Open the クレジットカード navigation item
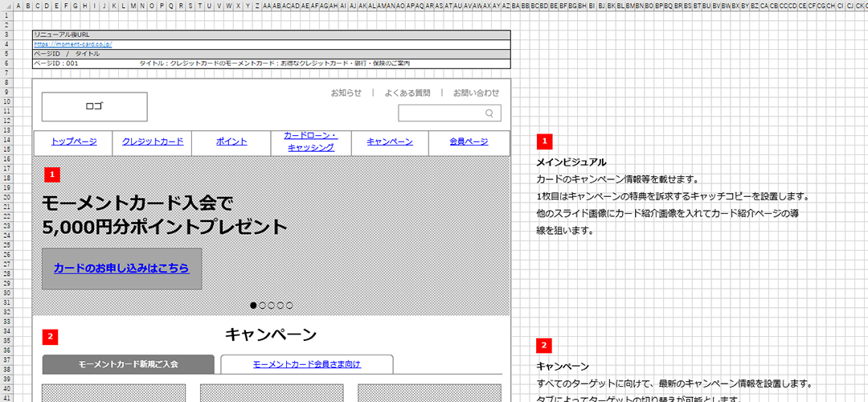Screen dimensions: 868x402 (153, 142)
